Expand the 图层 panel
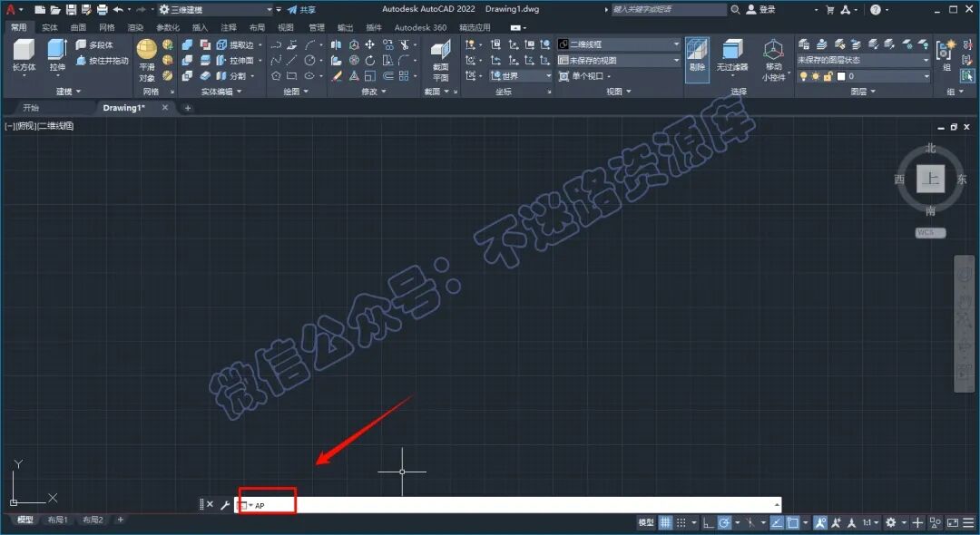This screenshot has width=980, height=535. [x=863, y=92]
